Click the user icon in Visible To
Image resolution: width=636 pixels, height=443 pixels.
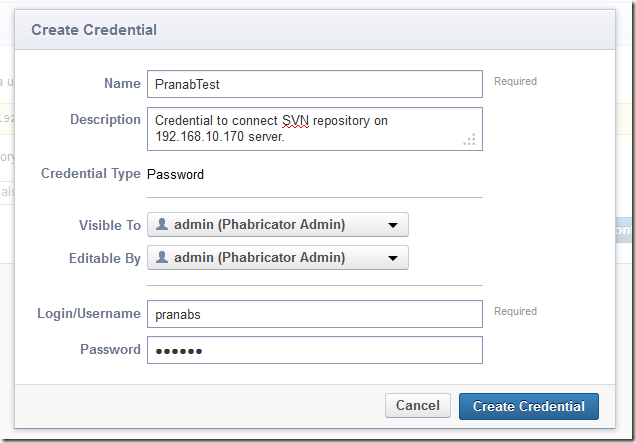pos(161,225)
